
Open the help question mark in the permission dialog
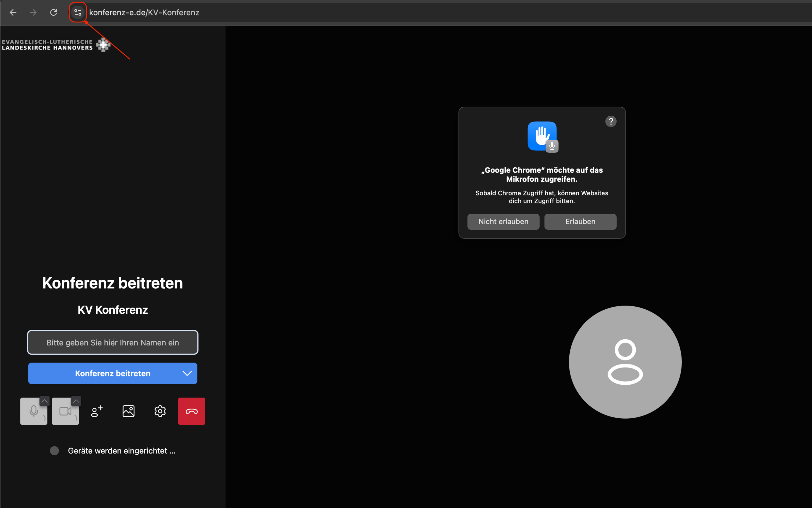pos(611,121)
